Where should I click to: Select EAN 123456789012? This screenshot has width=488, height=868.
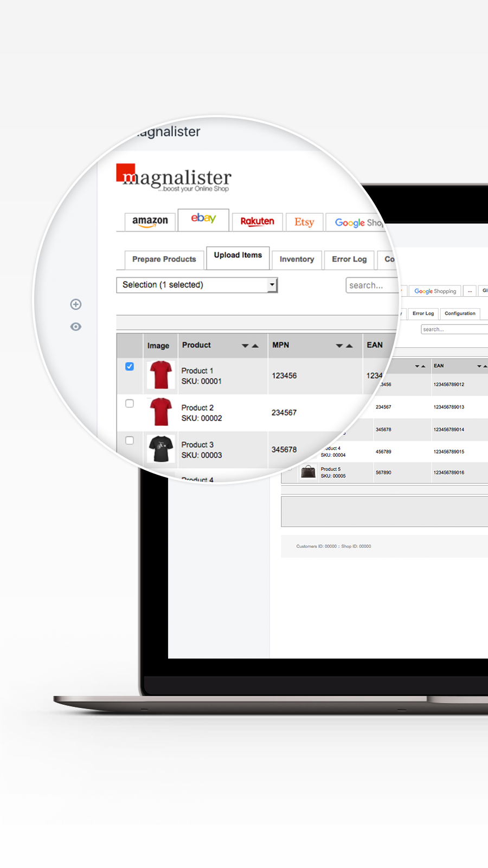(x=449, y=385)
